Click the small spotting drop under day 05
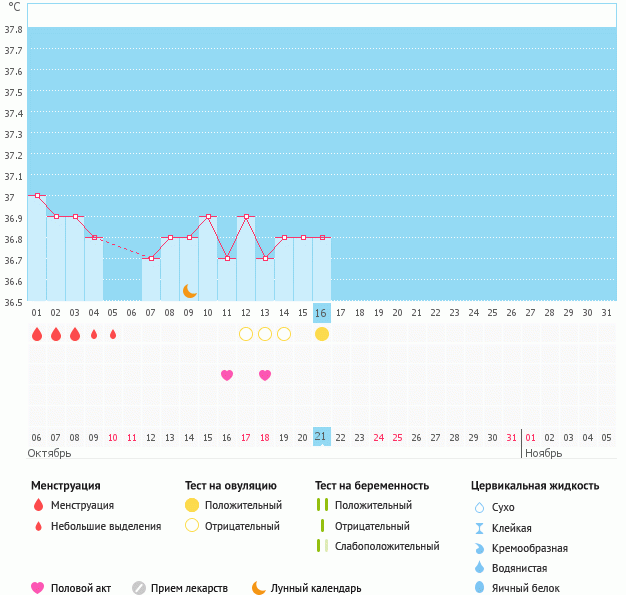 (x=113, y=334)
